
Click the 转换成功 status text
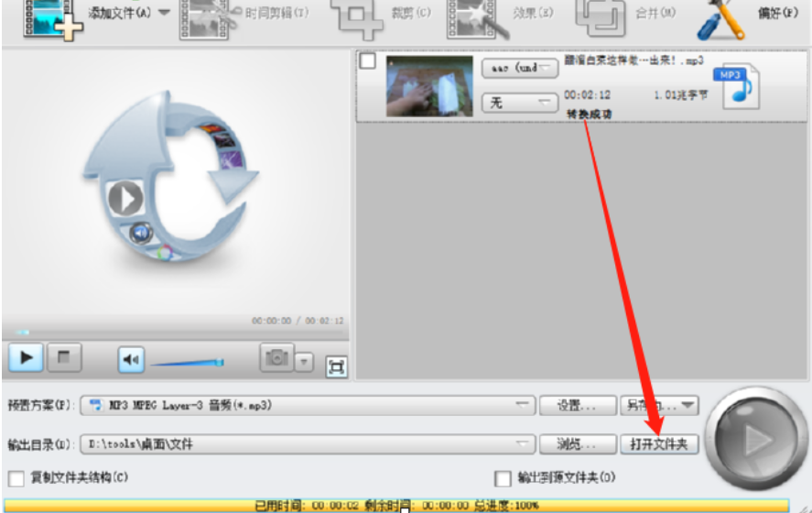(589, 114)
